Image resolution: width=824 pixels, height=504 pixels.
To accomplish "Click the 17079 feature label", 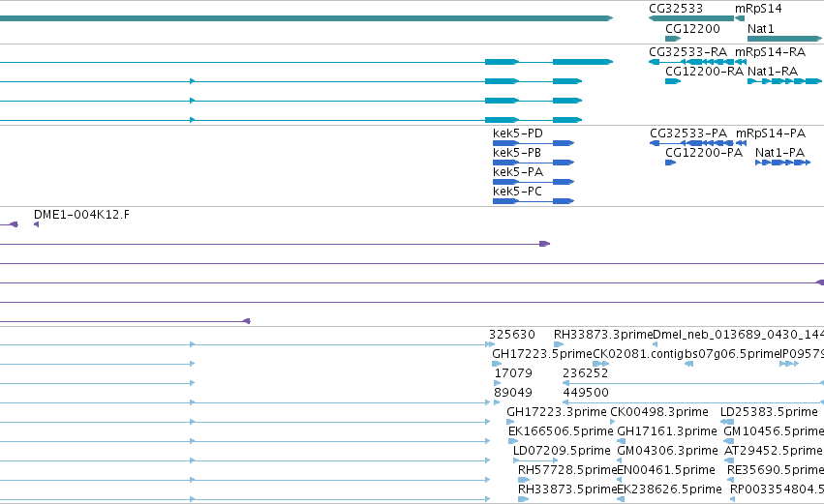I will [x=513, y=373].
